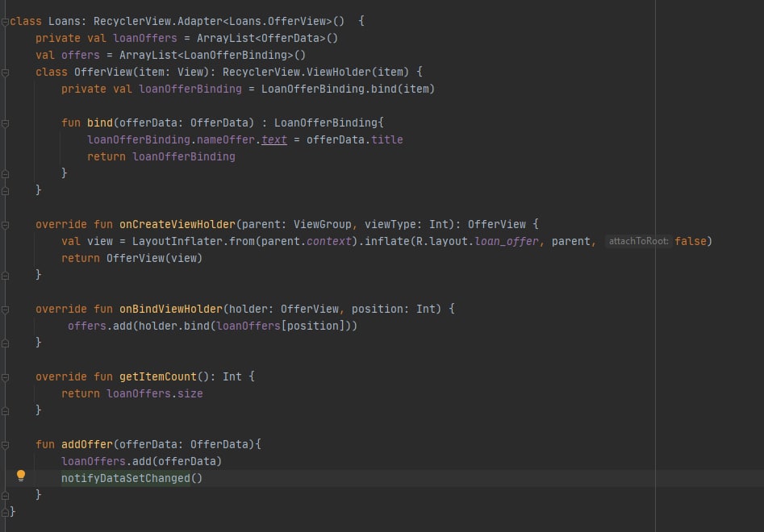Click the loanOffers declaration on the private val line
The height and width of the screenshot is (532, 764).
[x=145, y=38]
